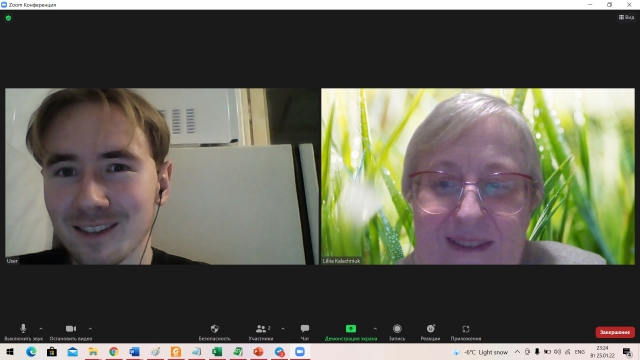Screen dimensions: 640x360
Task: Open File Explorer from taskbar
Action: pos(93,352)
